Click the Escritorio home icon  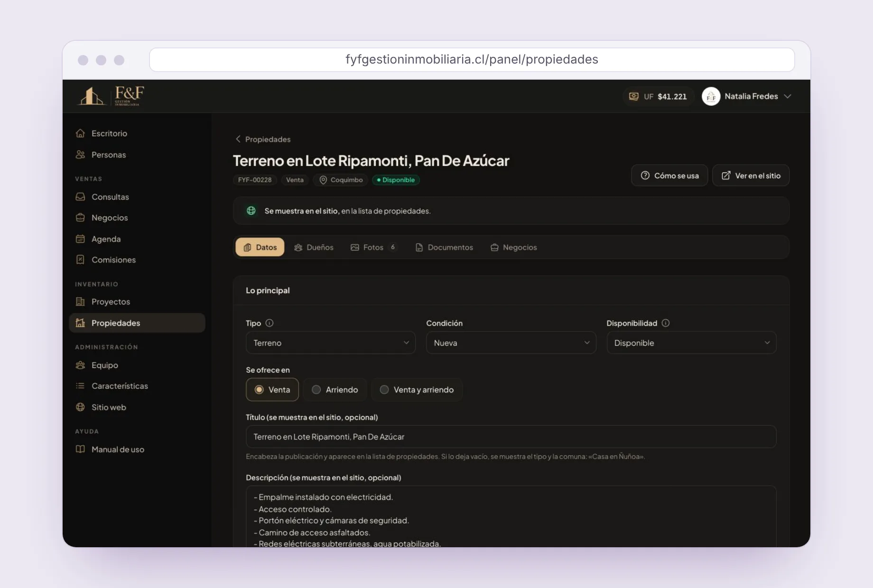[80, 133]
